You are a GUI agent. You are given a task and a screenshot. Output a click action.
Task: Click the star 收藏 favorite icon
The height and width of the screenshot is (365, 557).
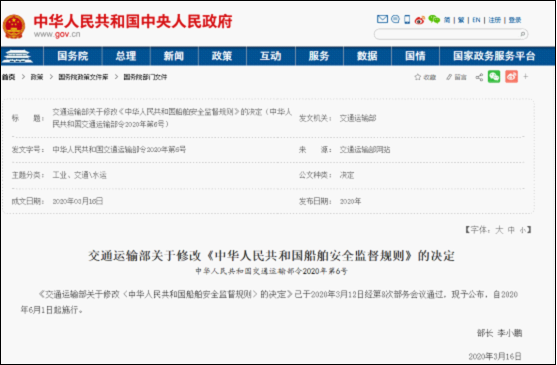[x=418, y=77]
